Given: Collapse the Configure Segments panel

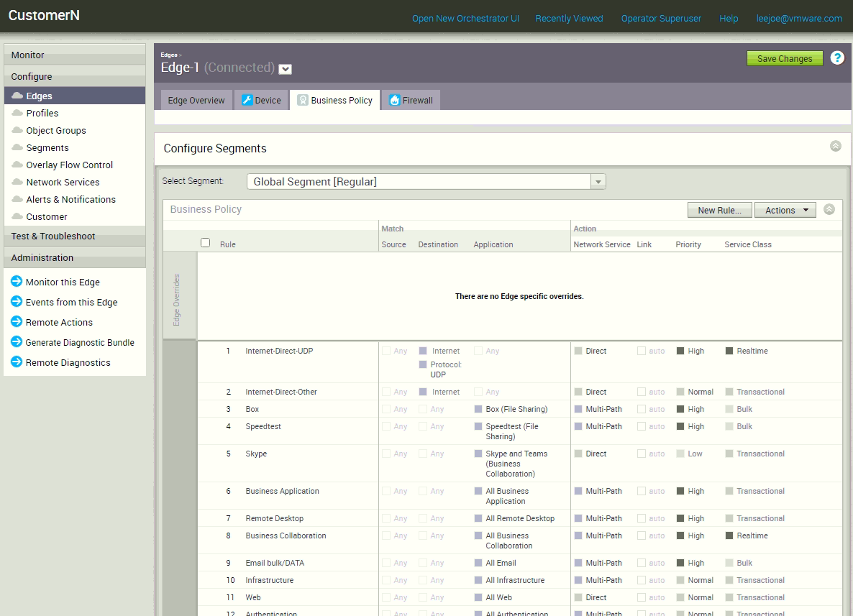Looking at the screenshot, I should 836,146.
